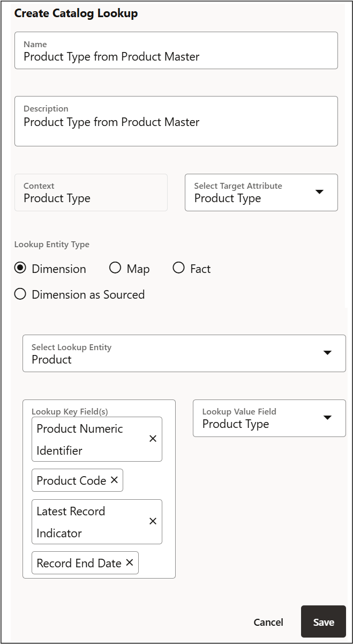Remove Product Numeric Identifier key field chip
353x644 pixels.
153,439
